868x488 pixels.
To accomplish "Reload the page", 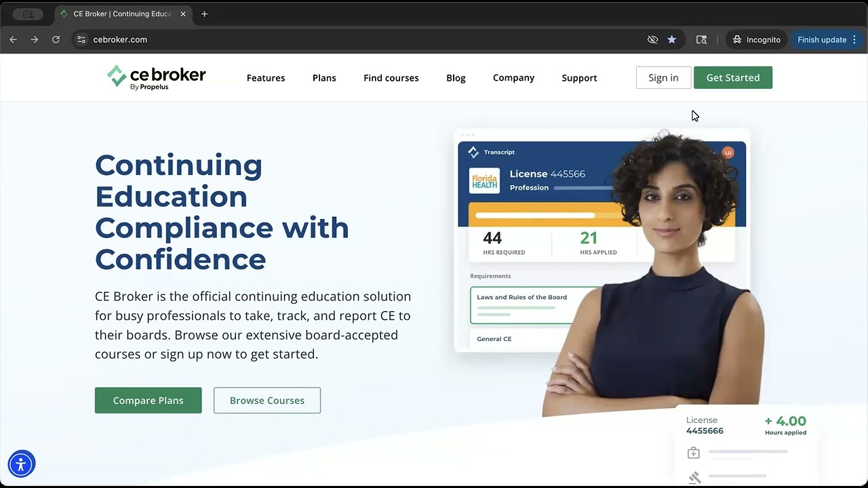I will [x=56, y=39].
